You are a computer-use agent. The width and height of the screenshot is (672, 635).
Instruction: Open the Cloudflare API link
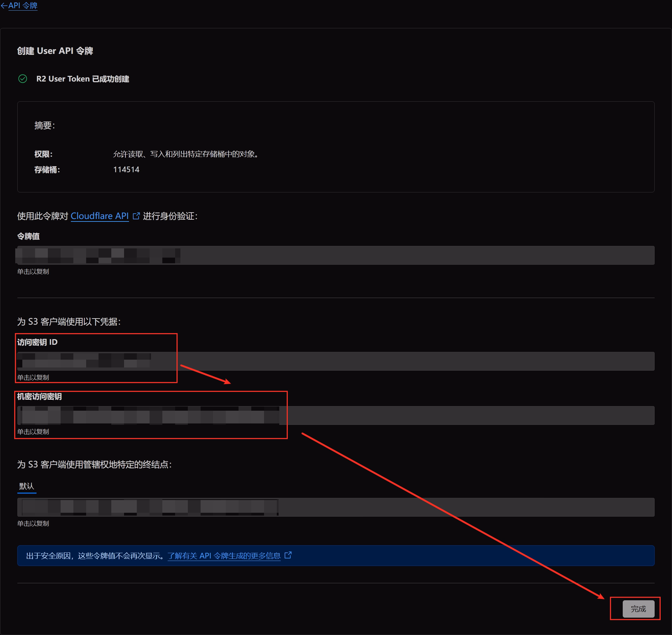coord(100,216)
